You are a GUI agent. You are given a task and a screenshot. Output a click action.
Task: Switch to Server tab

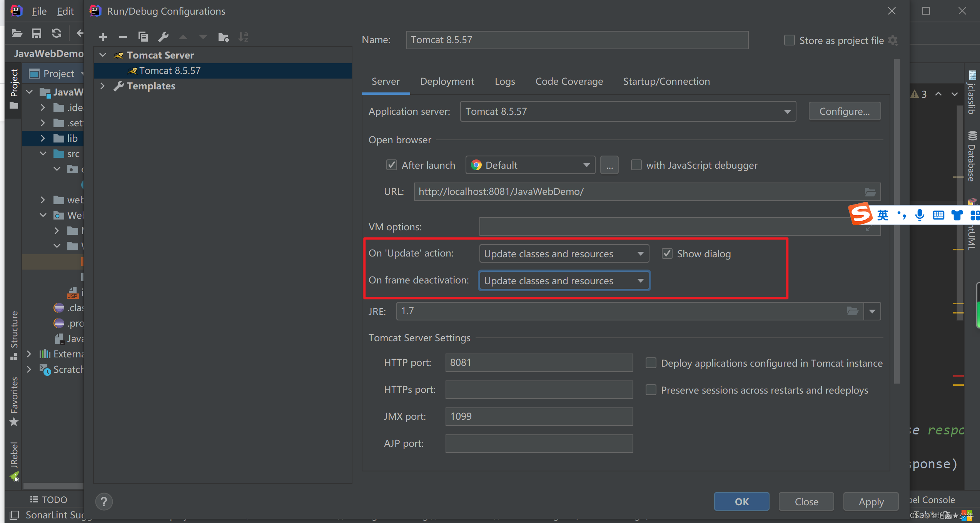point(386,82)
